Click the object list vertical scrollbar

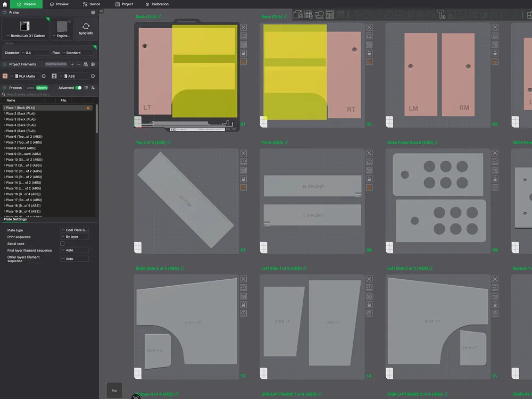tap(97, 119)
